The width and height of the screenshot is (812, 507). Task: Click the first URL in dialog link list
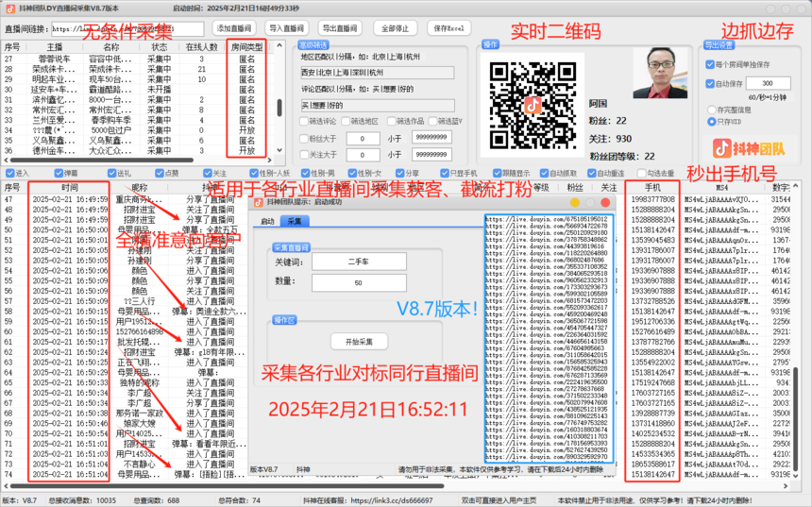tap(547, 219)
